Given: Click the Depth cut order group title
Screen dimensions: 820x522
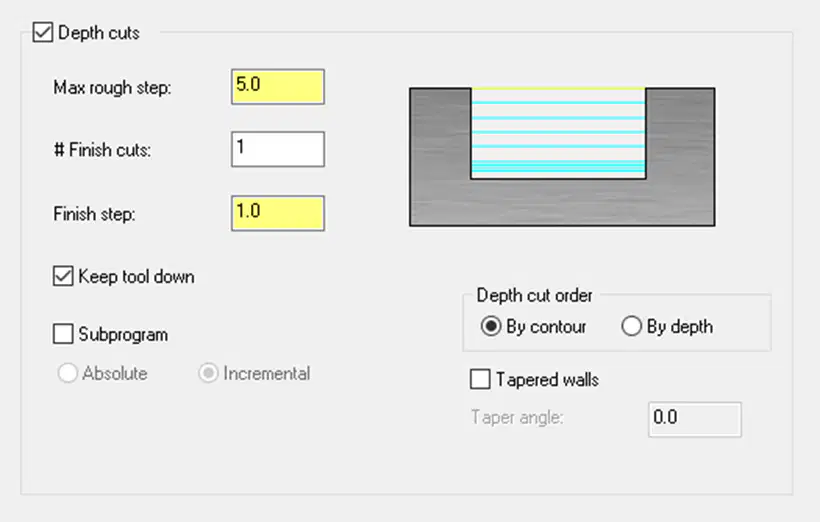Looking at the screenshot, I should coord(534,296).
